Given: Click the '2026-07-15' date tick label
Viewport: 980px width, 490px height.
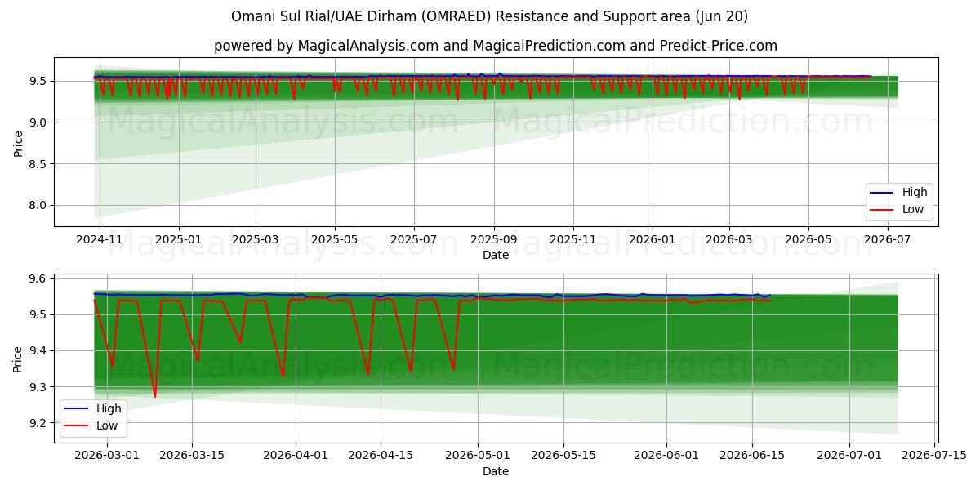Looking at the screenshot, I should pos(935,456).
